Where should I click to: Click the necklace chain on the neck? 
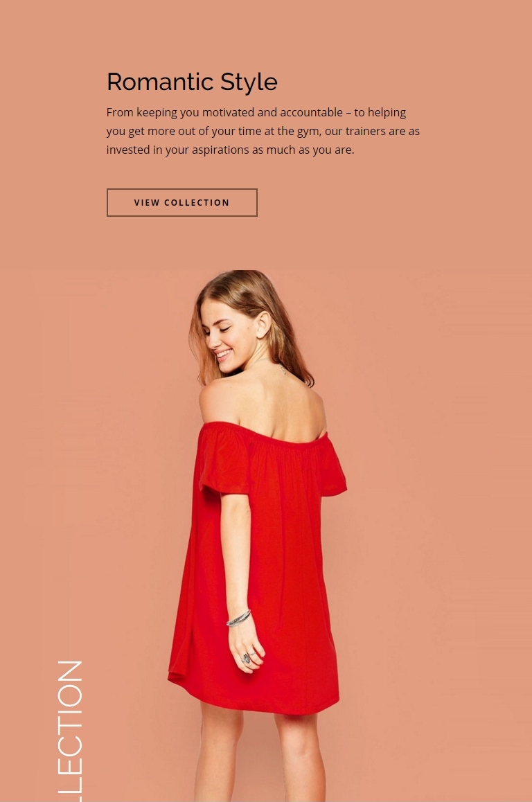coord(281,368)
